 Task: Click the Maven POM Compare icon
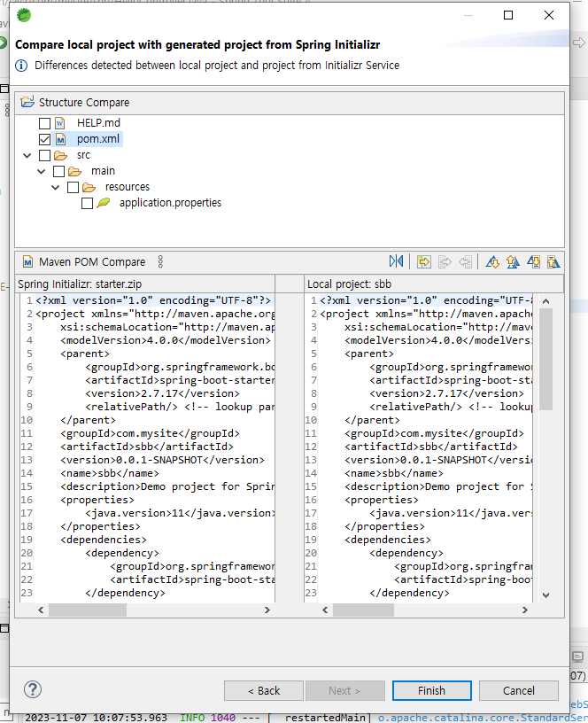[x=28, y=262]
